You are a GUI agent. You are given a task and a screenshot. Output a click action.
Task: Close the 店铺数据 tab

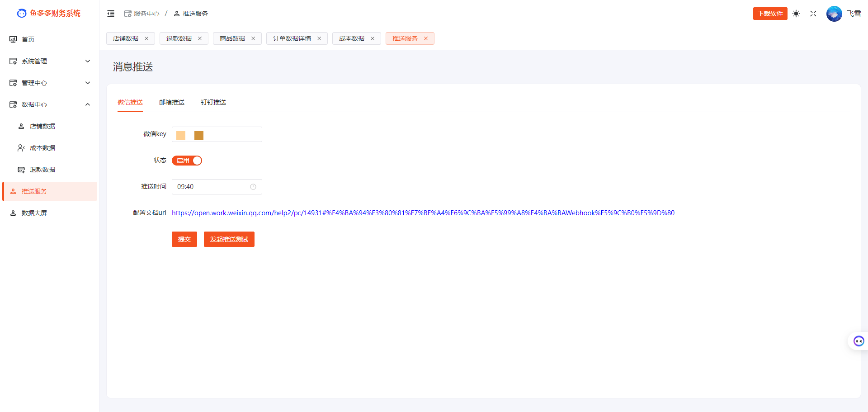[x=146, y=38]
